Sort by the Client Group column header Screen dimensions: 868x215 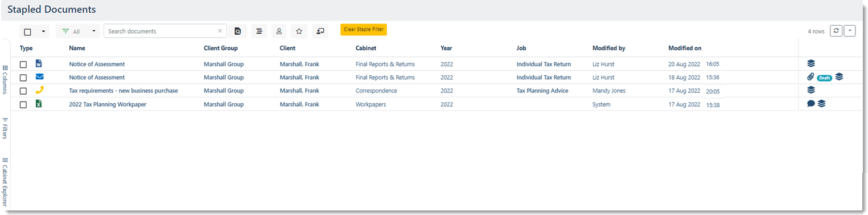pos(221,48)
